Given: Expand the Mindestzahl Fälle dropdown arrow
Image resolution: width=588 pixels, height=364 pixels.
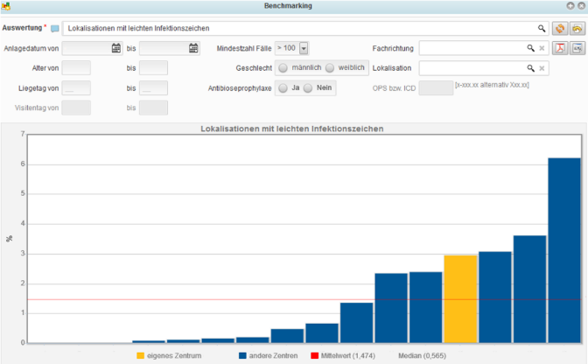Looking at the screenshot, I should tap(304, 48).
